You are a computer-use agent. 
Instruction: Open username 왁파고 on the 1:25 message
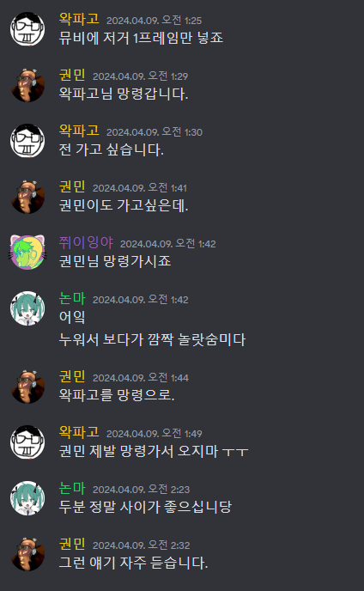(79, 19)
